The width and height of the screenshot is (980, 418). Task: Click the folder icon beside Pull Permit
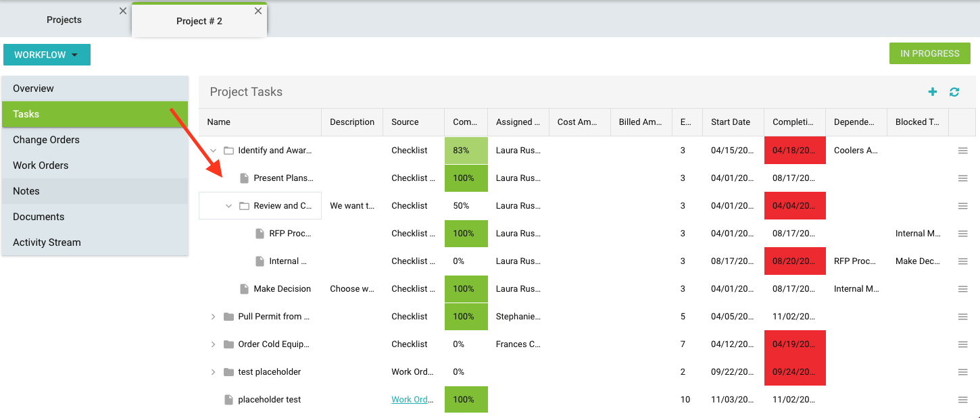228,317
